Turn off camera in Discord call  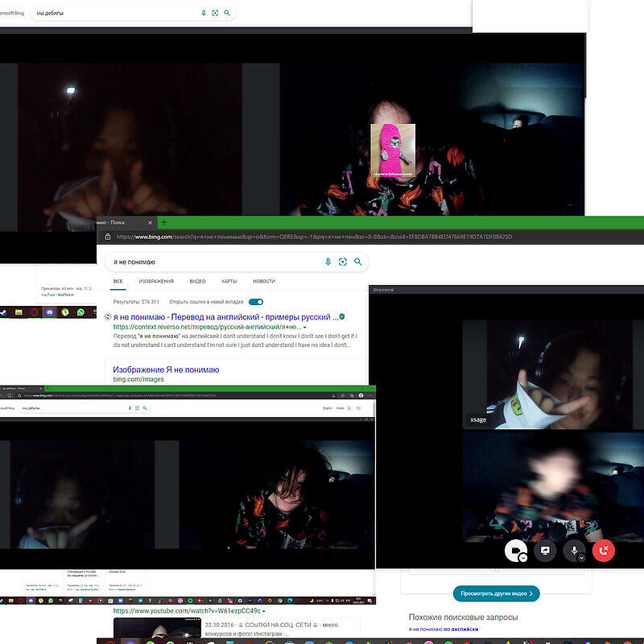coord(513,551)
